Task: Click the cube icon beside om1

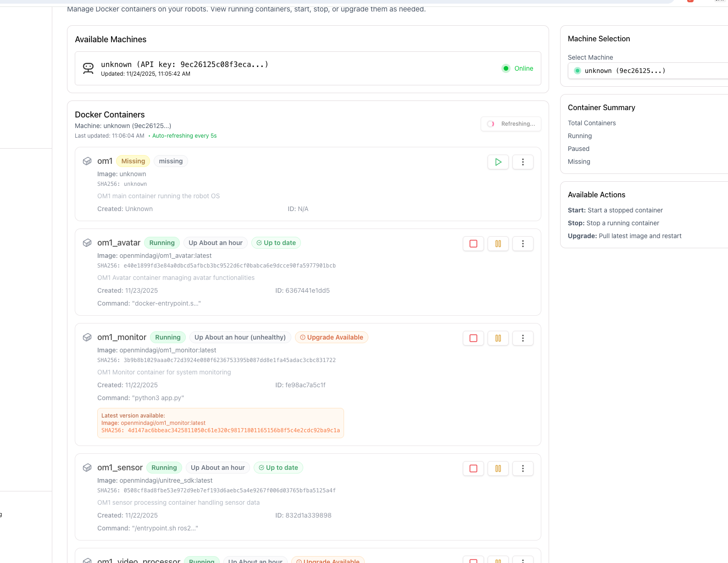Action: pyautogui.click(x=87, y=161)
